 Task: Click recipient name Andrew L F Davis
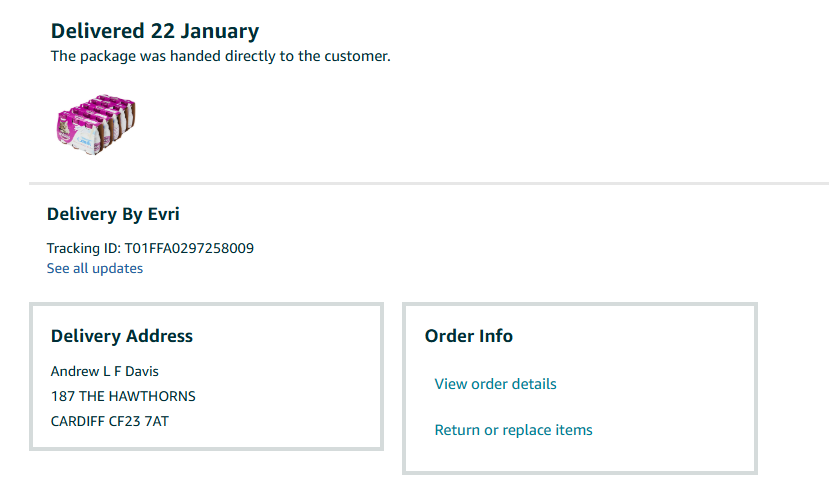pyautogui.click(x=104, y=371)
